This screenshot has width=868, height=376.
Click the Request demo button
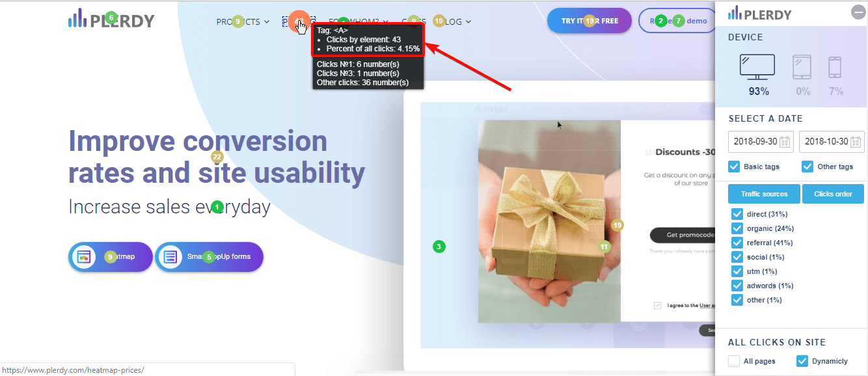(678, 21)
